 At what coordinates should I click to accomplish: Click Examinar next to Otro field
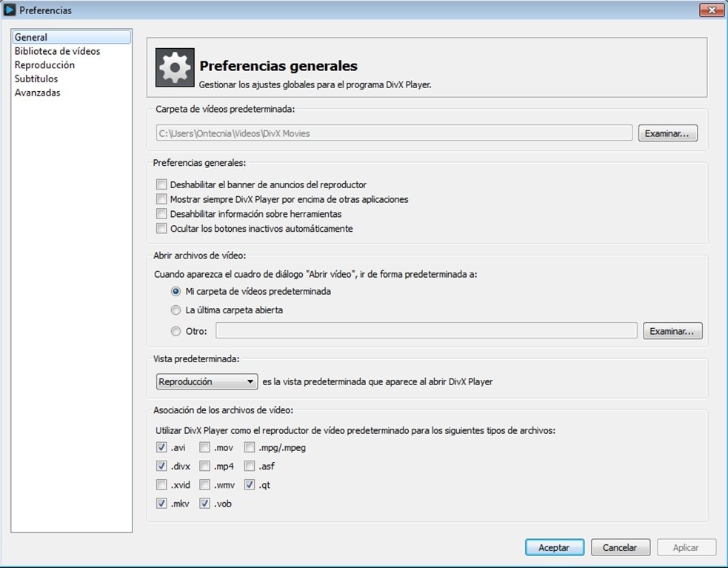[x=672, y=331]
